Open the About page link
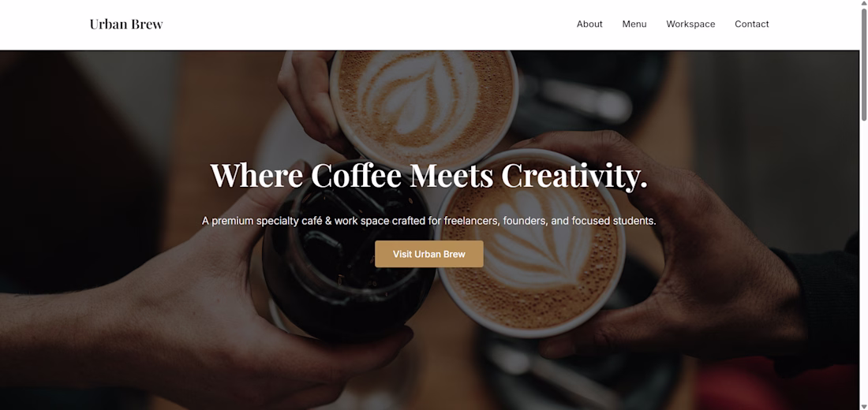 tap(589, 24)
